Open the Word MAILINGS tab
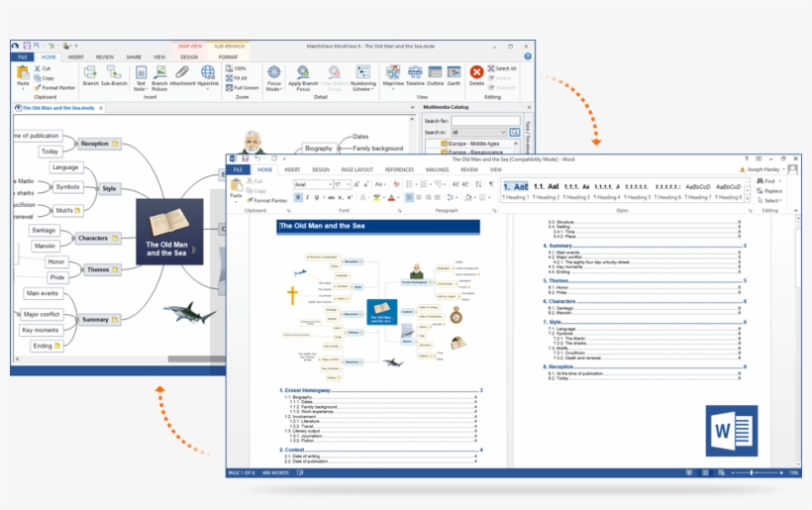Image resolution: width=812 pixels, height=510 pixels. coord(437,169)
